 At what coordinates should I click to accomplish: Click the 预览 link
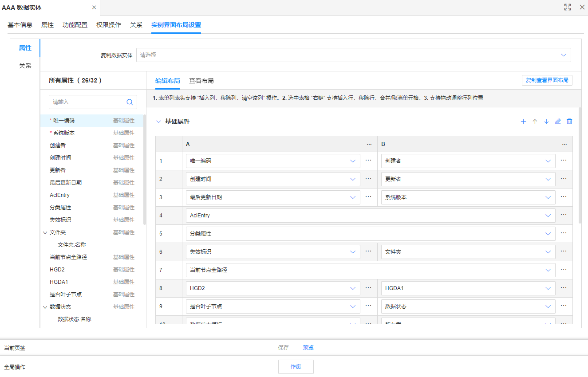pyautogui.click(x=308, y=348)
